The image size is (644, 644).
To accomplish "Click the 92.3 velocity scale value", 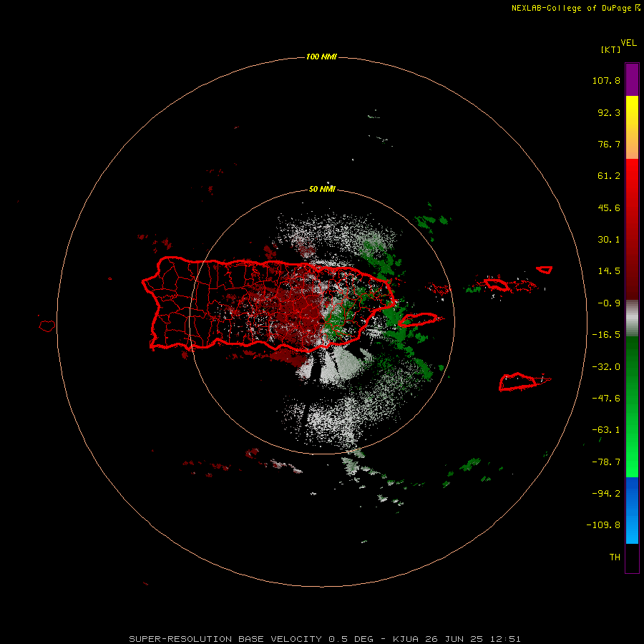I will pyautogui.click(x=609, y=112).
